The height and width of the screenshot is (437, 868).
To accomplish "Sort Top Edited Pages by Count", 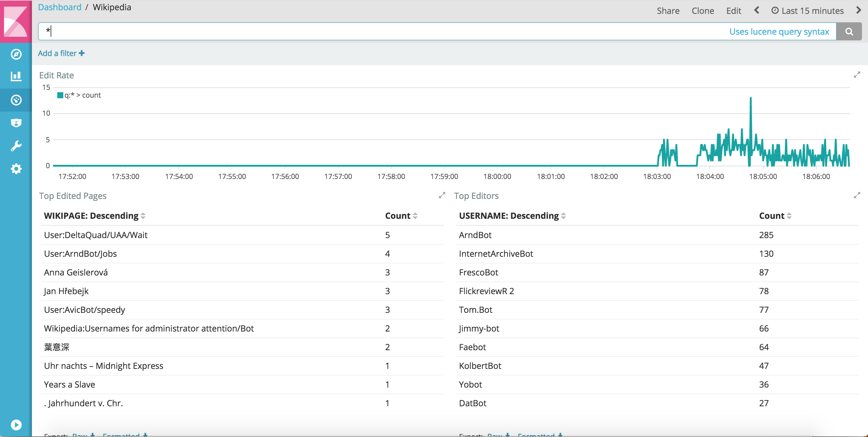I will tap(401, 215).
